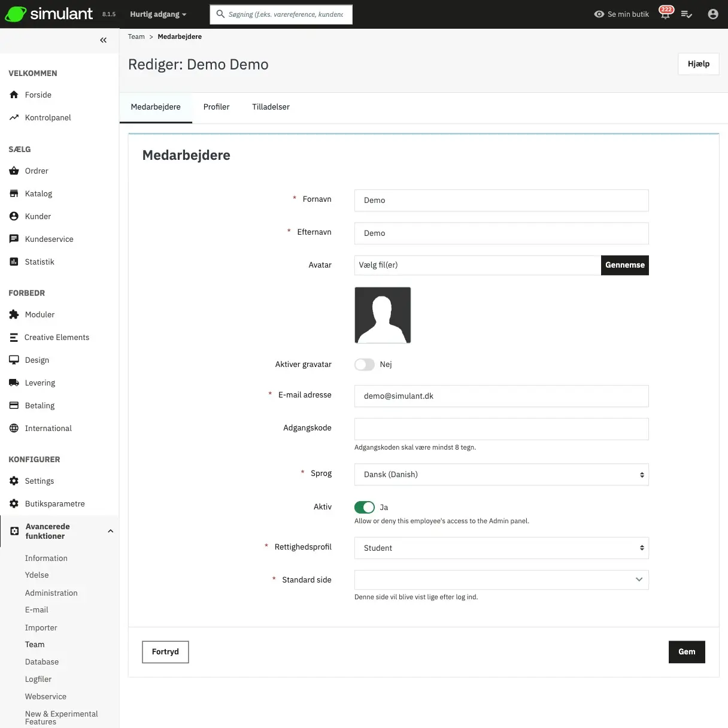Viewport: 728px width, 728px height.
Task: Click the notifications trophy icon with badge
Action: 665,14
